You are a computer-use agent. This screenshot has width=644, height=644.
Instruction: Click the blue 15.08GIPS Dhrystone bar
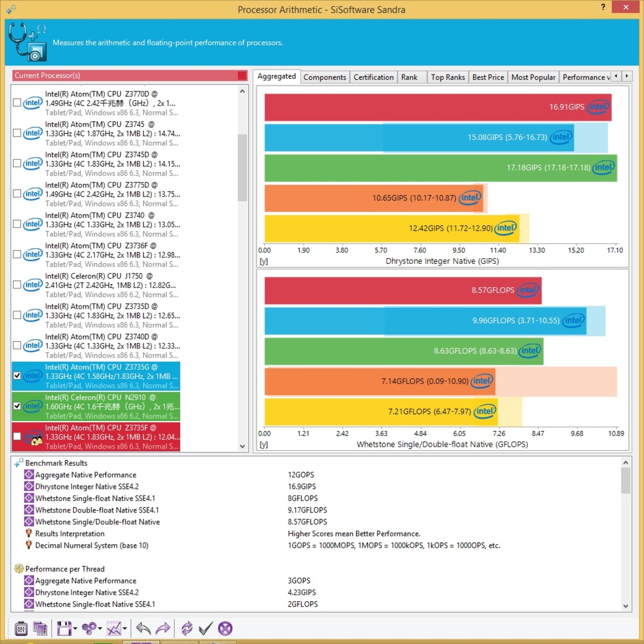[x=419, y=137]
